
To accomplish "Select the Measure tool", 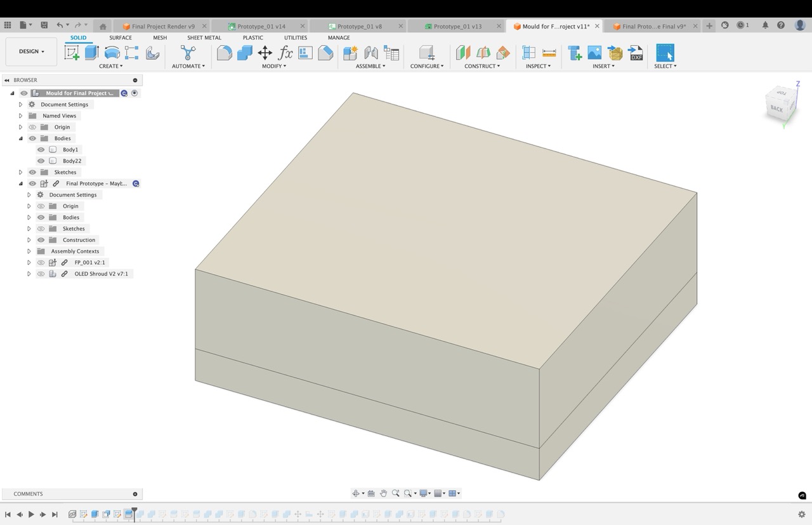I will (549, 53).
